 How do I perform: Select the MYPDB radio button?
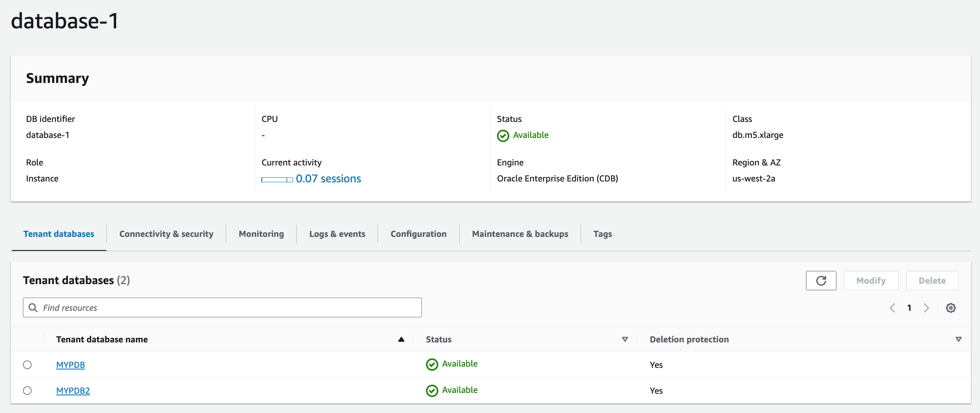(x=27, y=365)
